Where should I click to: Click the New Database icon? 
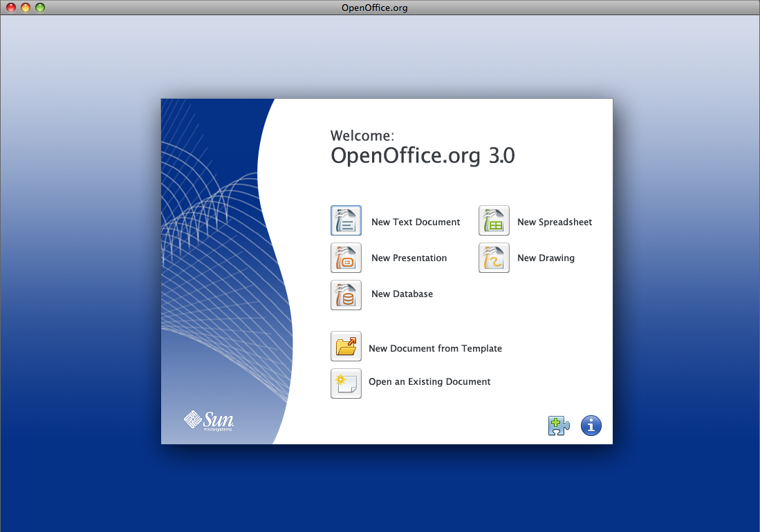(x=346, y=294)
